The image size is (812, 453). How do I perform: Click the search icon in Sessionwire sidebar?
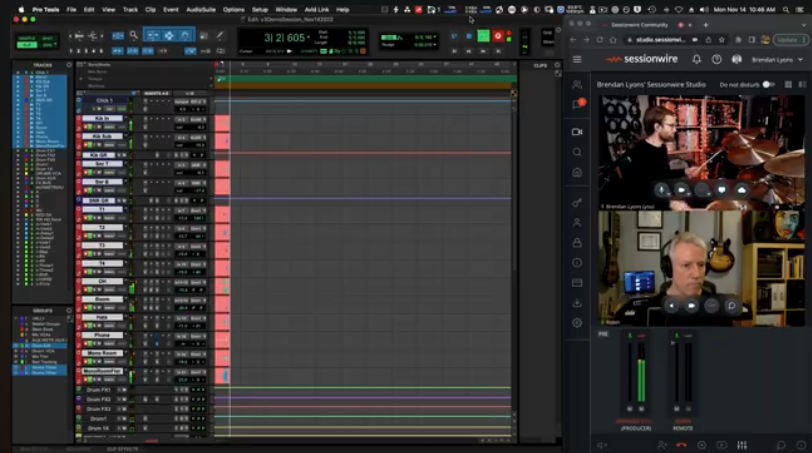point(577,152)
